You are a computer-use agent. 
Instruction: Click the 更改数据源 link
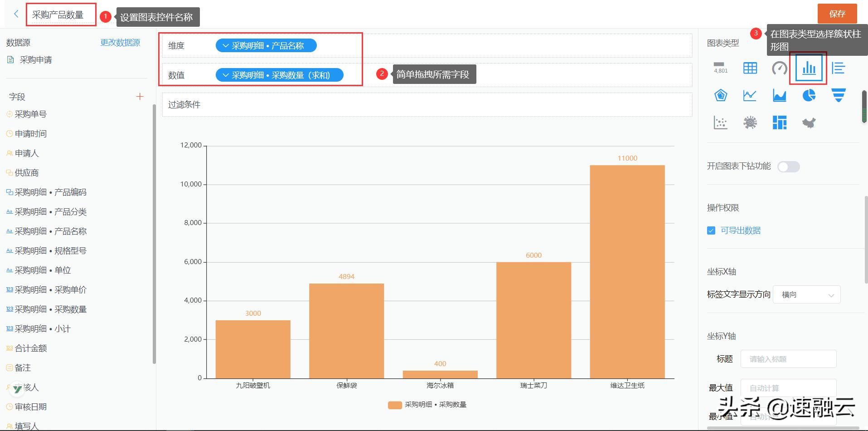[120, 43]
